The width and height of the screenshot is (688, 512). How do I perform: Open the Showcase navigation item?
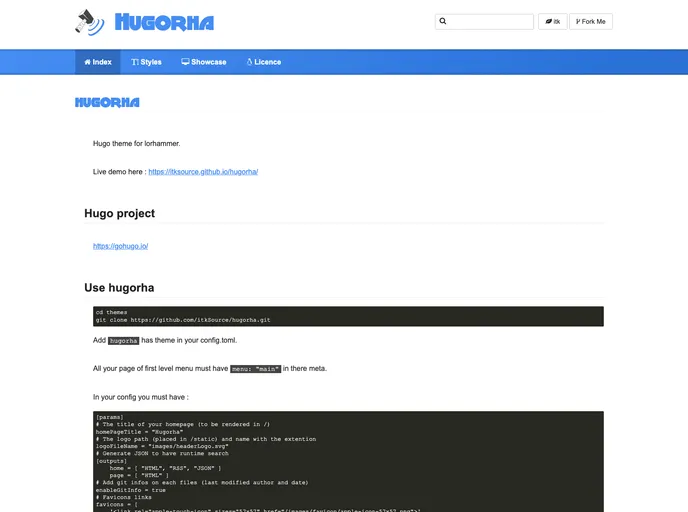pyautogui.click(x=204, y=62)
